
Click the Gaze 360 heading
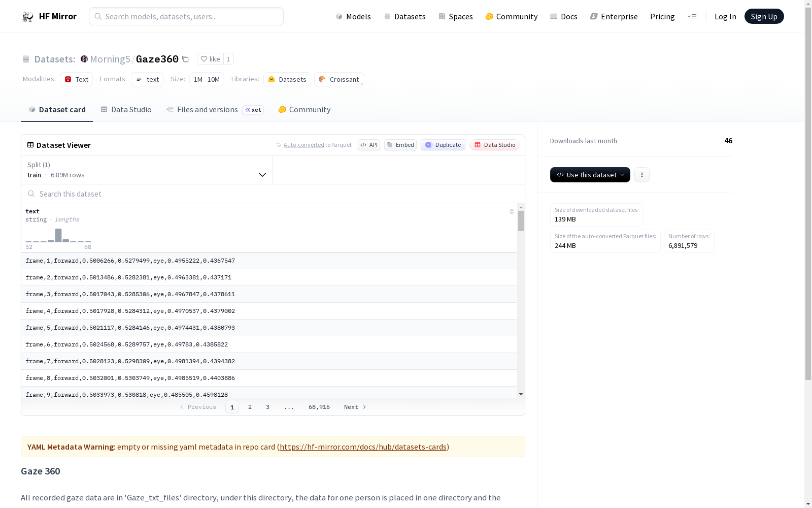click(41, 471)
